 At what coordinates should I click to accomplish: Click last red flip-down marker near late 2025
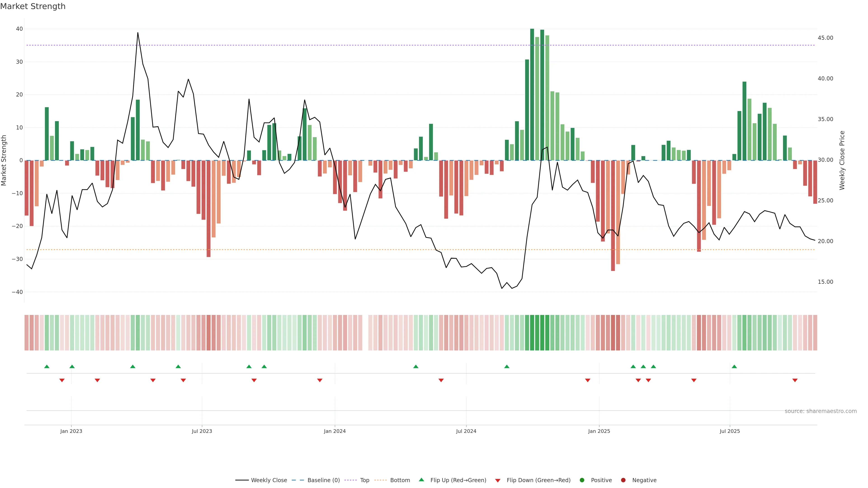click(x=795, y=380)
